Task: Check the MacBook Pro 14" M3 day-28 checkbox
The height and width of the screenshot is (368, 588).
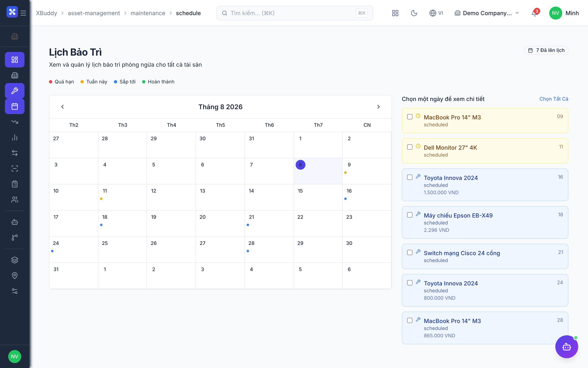Action: tap(410, 320)
